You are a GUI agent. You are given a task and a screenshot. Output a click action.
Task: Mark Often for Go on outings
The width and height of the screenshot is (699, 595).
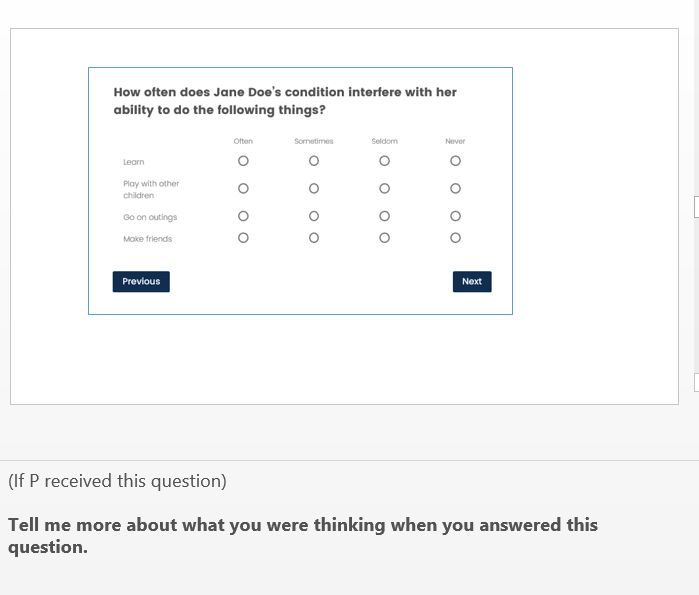(243, 217)
